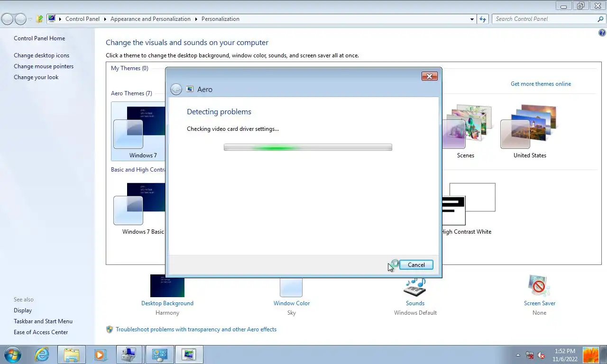Click Control Panel in the breadcrumb
This screenshot has width=607, height=364.
pos(83,19)
